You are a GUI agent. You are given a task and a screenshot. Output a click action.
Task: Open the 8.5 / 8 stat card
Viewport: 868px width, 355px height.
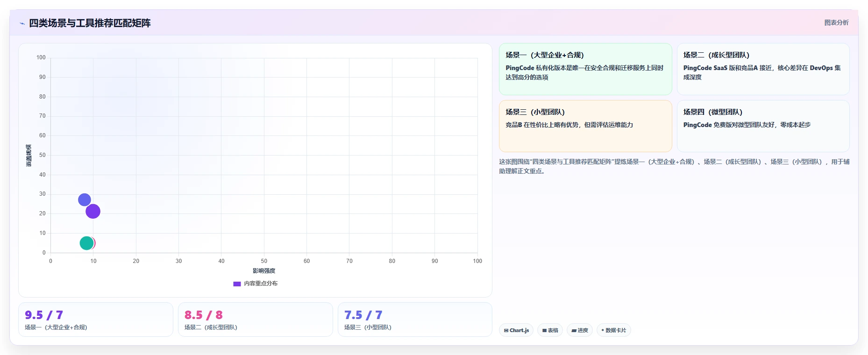click(256, 319)
